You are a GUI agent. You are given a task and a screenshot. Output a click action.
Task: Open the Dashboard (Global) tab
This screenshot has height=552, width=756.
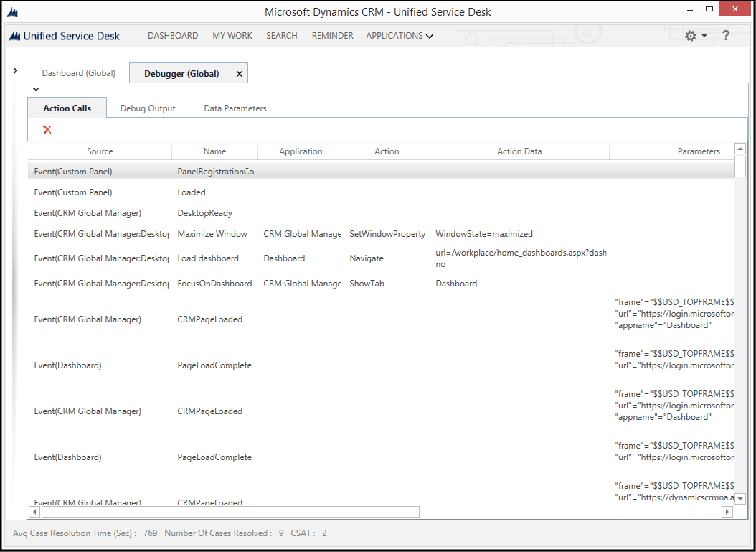pyautogui.click(x=79, y=72)
